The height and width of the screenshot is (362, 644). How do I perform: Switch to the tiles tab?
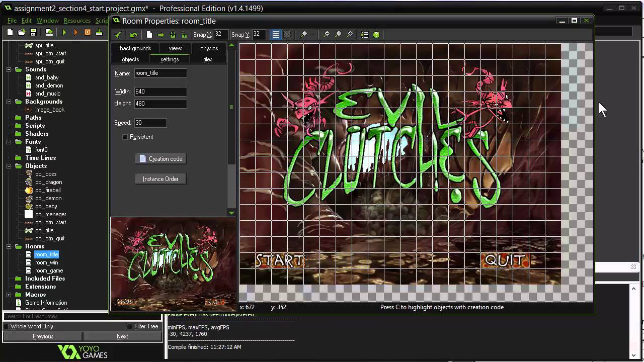208,59
